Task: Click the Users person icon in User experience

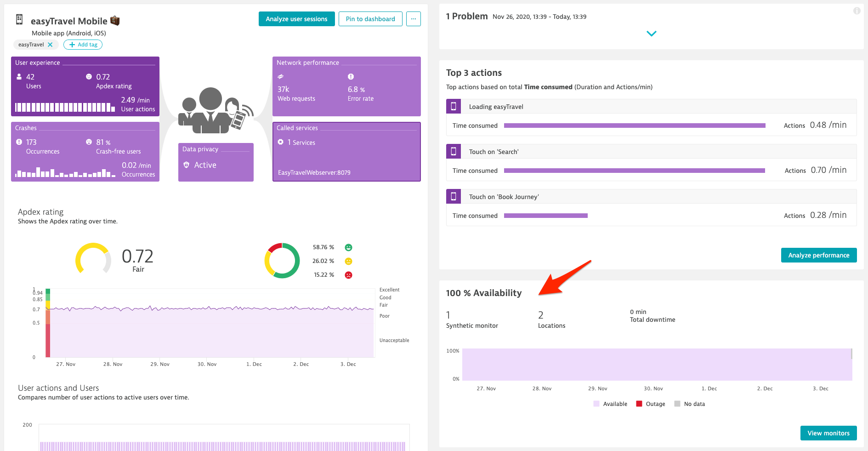Action: pos(19,77)
